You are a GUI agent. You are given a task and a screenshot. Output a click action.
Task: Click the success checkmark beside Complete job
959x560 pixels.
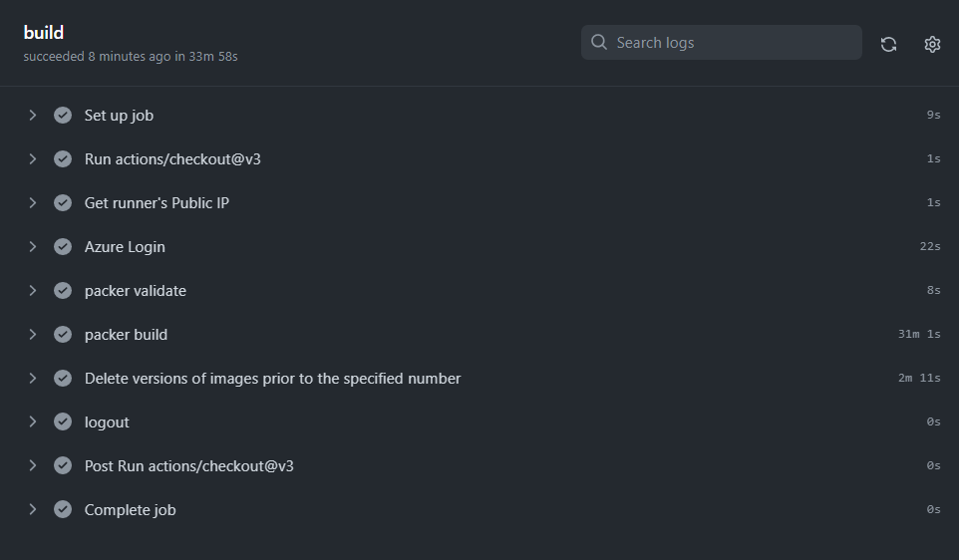pos(63,510)
